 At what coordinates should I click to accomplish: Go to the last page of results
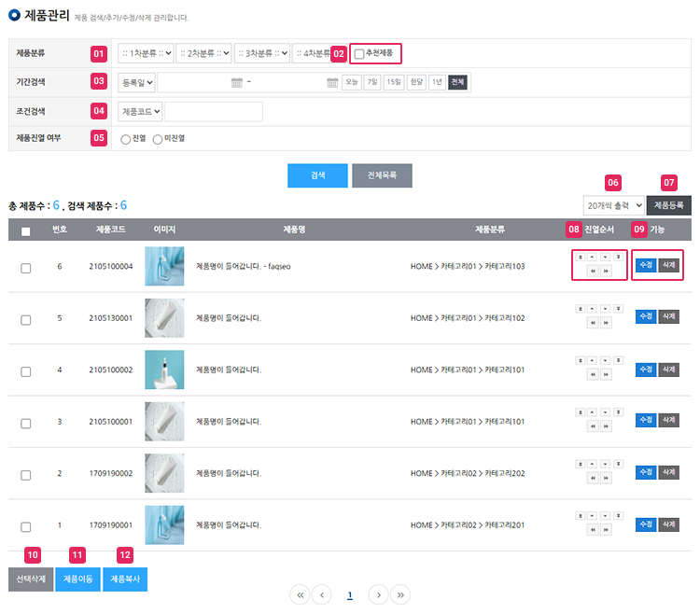click(400, 594)
